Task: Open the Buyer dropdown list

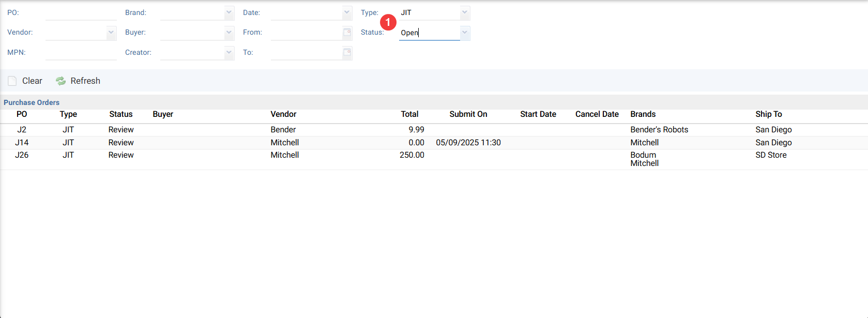Action: pos(229,33)
